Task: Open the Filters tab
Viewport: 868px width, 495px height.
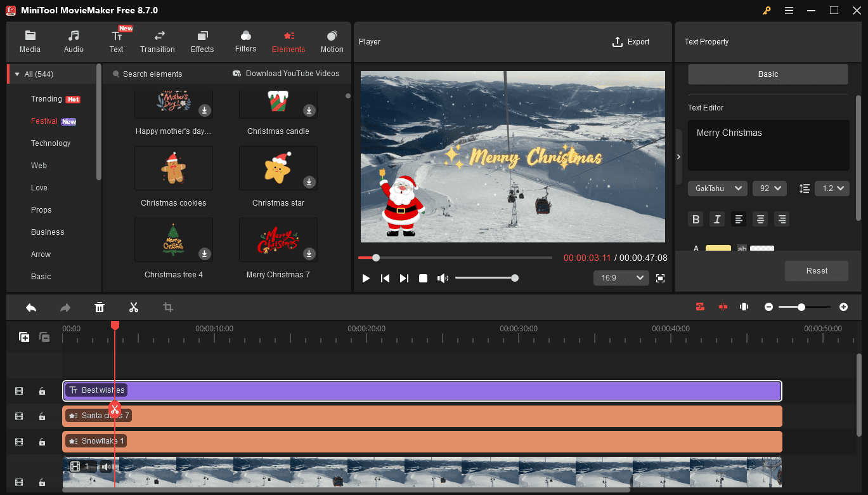Action: coord(245,42)
